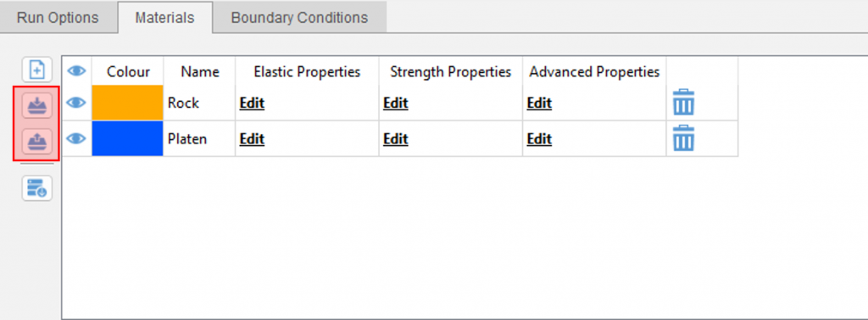This screenshot has width=868, height=320.
Task: Add a new material with the plus icon
Action: pyautogui.click(x=37, y=70)
